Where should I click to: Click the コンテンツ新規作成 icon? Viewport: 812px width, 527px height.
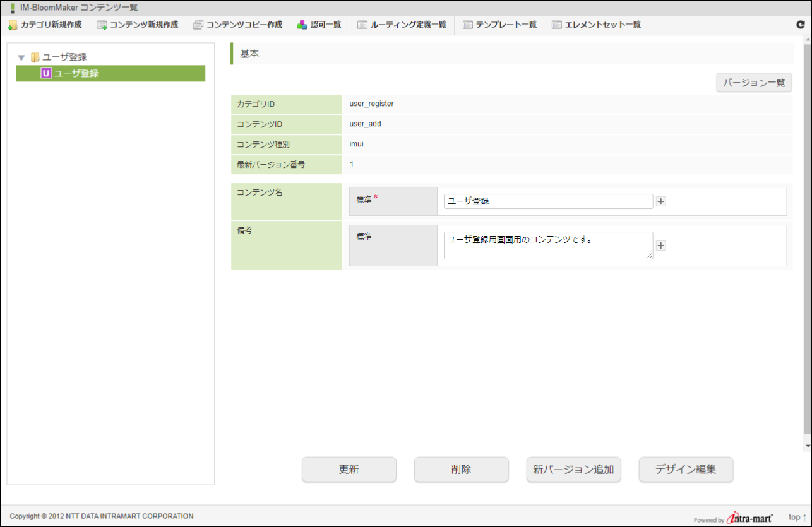pyautogui.click(x=102, y=25)
